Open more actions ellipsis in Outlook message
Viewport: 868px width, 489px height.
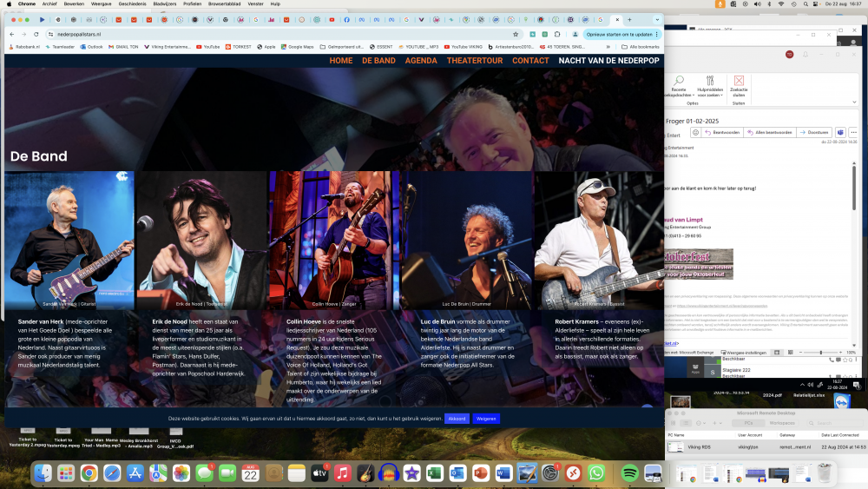click(x=853, y=133)
